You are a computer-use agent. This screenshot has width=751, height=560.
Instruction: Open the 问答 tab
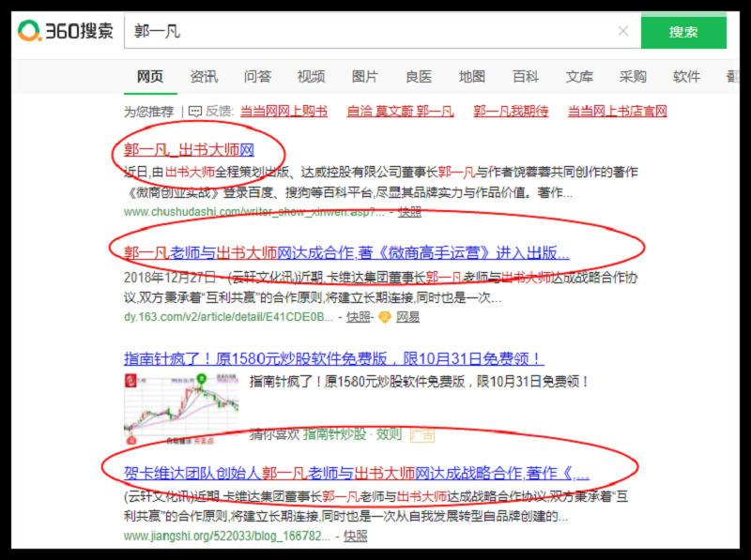tap(257, 77)
